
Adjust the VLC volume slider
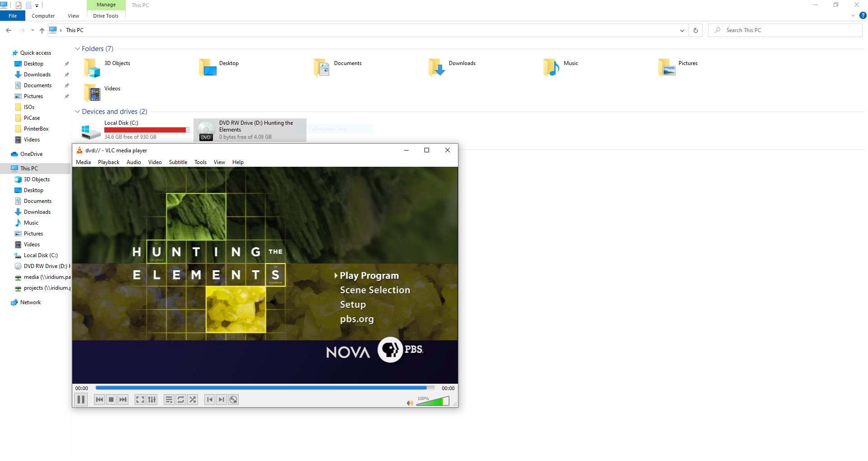coord(433,401)
